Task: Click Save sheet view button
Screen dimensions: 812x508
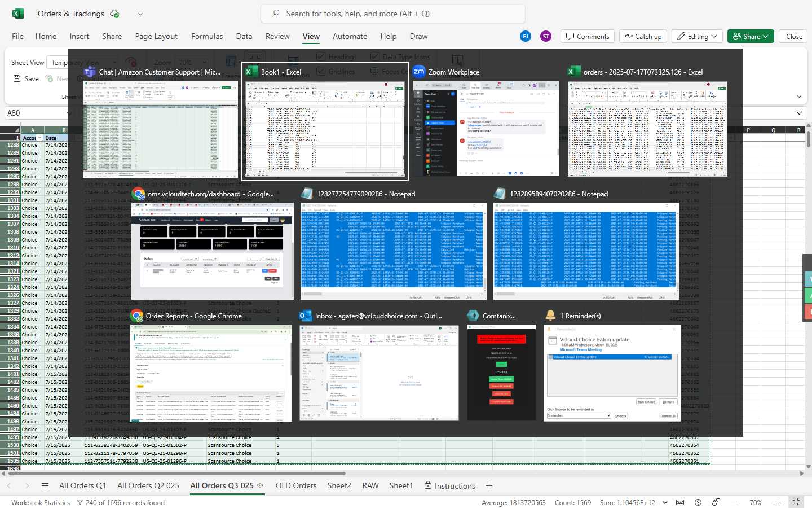Action: (26, 78)
